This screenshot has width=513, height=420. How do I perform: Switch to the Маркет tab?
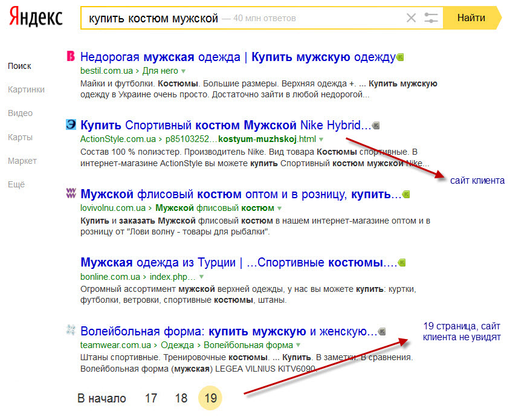(x=22, y=161)
